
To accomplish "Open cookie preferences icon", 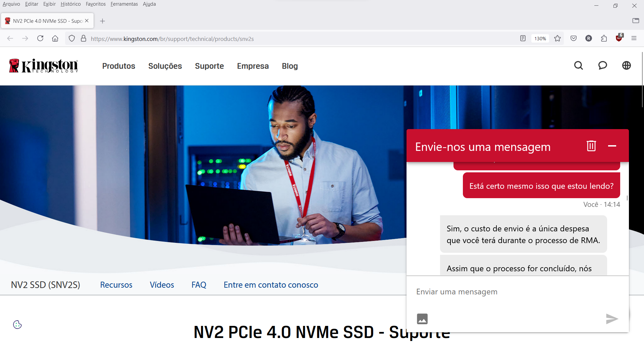I will click(17, 325).
